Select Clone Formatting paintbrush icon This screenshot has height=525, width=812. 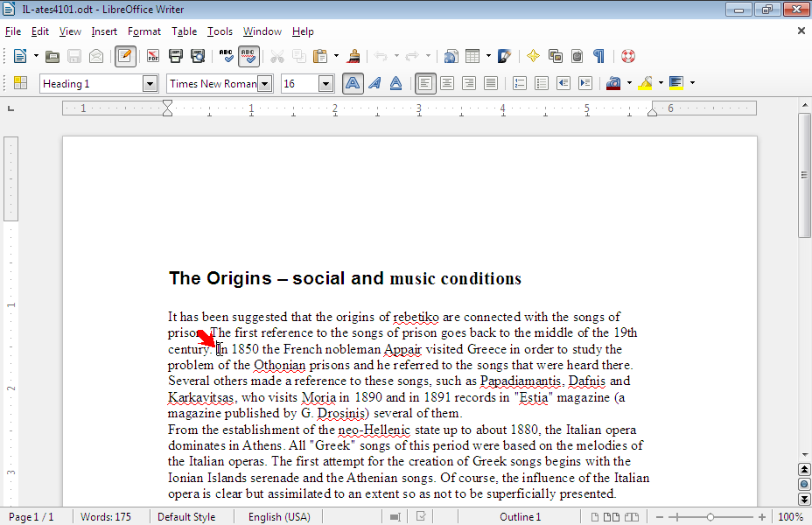[x=353, y=56]
